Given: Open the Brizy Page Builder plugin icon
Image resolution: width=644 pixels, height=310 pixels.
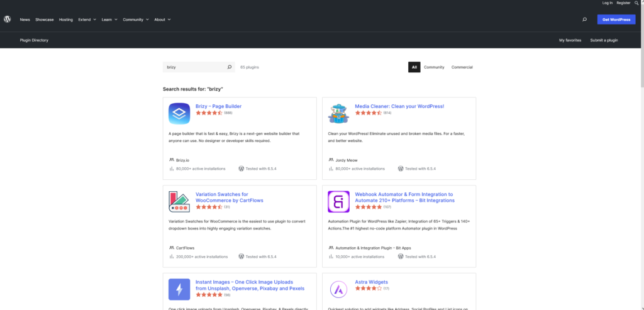Looking at the screenshot, I should click(x=179, y=113).
